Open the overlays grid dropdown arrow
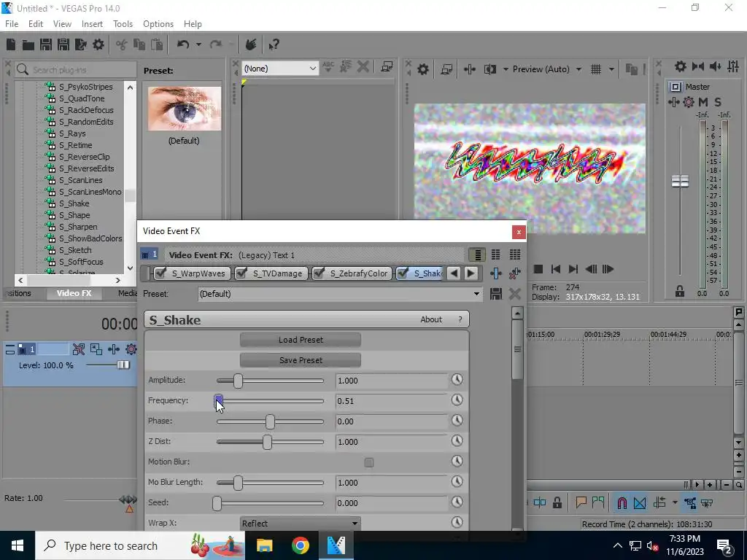Image resolution: width=747 pixels, height=560 pixels. [611, 69]
